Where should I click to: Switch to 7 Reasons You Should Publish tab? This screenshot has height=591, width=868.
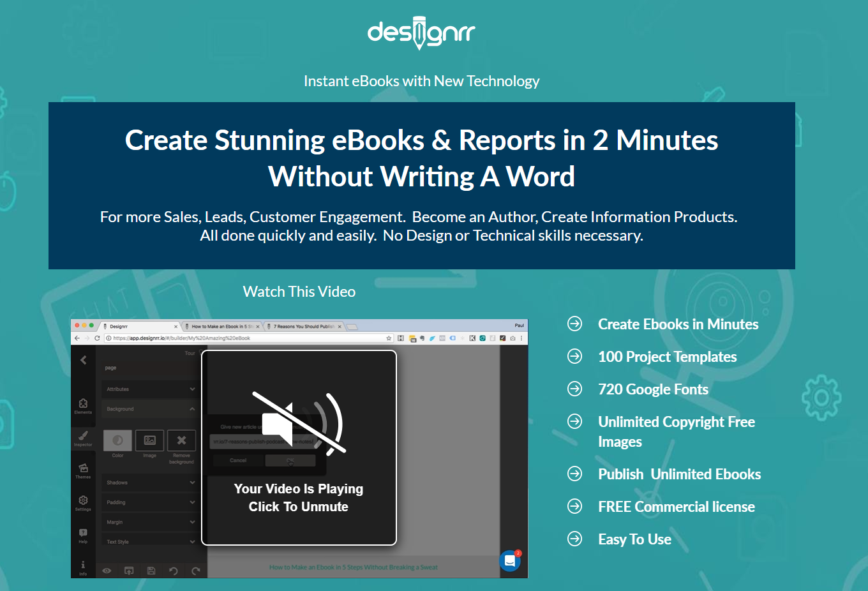pos(304,326)
